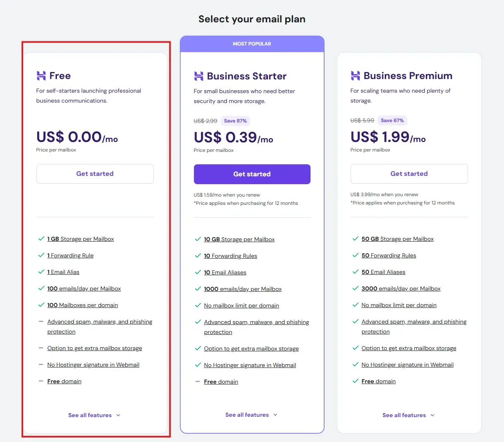Open 3000 emails/day per Mailbox link

[401, 288]
